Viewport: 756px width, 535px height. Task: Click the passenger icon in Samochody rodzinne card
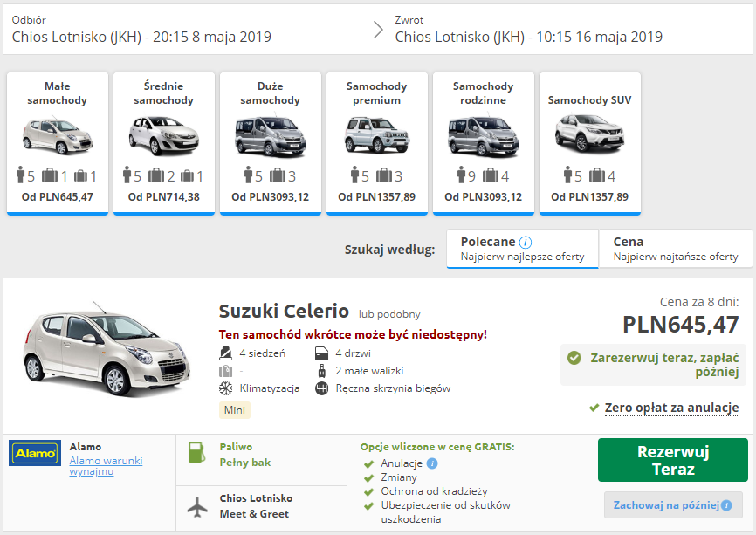click(462, 175)
